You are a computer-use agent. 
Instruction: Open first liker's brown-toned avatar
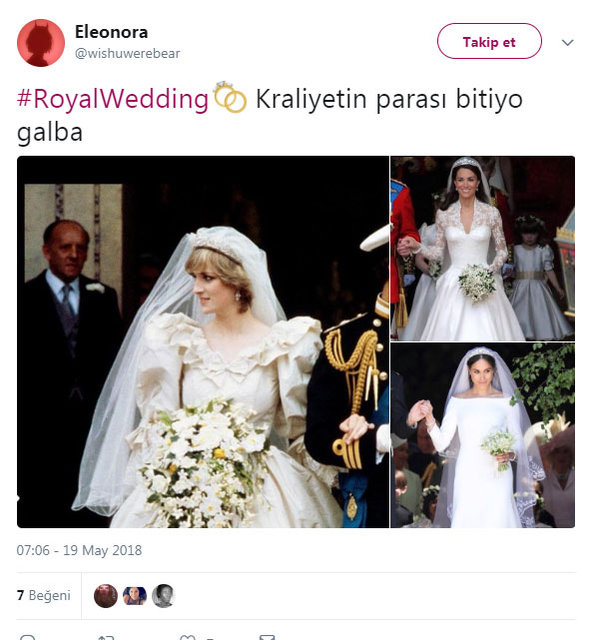106,596
